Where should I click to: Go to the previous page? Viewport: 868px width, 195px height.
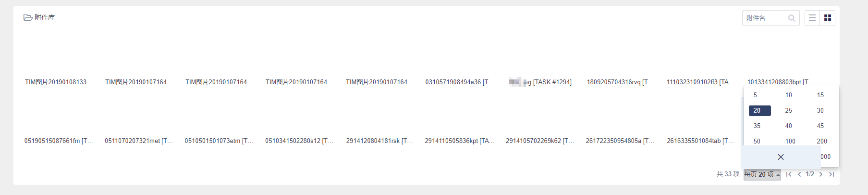[799, 174]
